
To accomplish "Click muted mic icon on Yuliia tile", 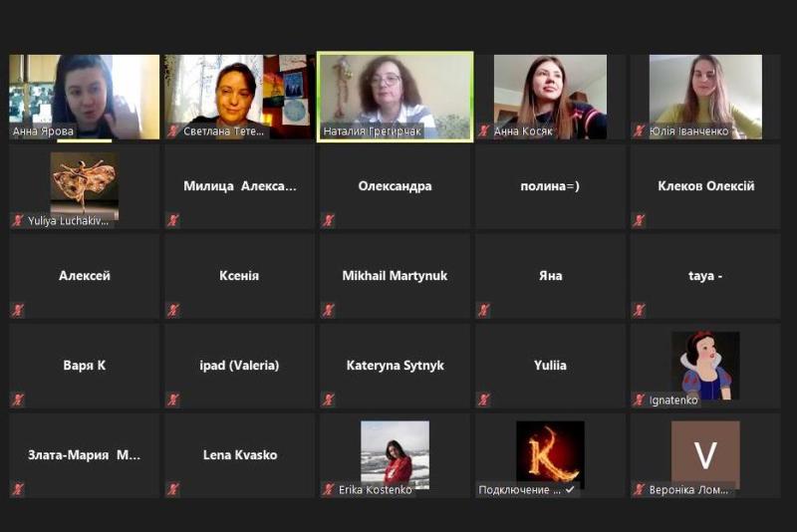I will tap(483, 399).
